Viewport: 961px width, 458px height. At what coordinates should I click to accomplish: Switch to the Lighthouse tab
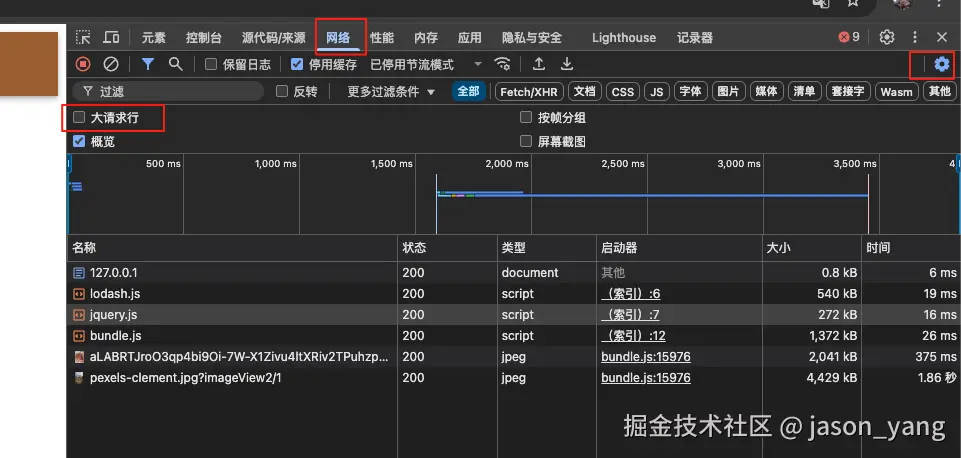click(624, 37)
